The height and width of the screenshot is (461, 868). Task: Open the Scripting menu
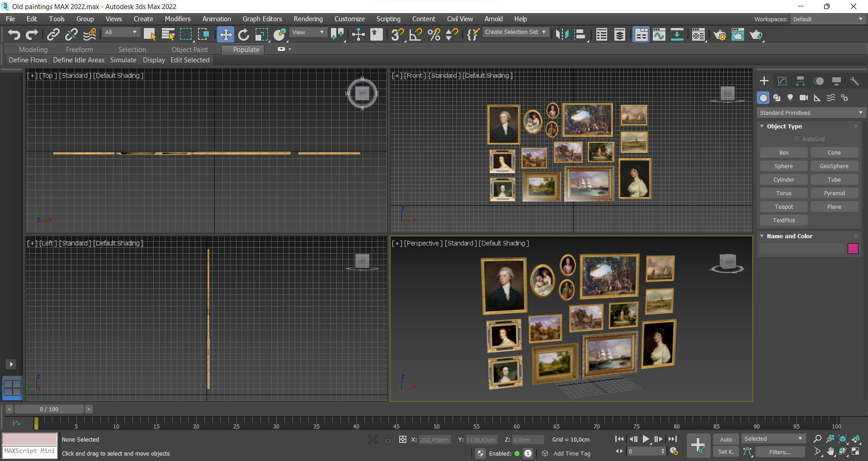[388, 19]
